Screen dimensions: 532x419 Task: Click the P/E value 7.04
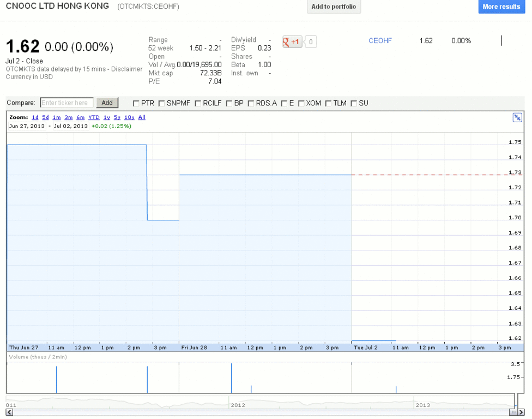(x=215, y=81)
